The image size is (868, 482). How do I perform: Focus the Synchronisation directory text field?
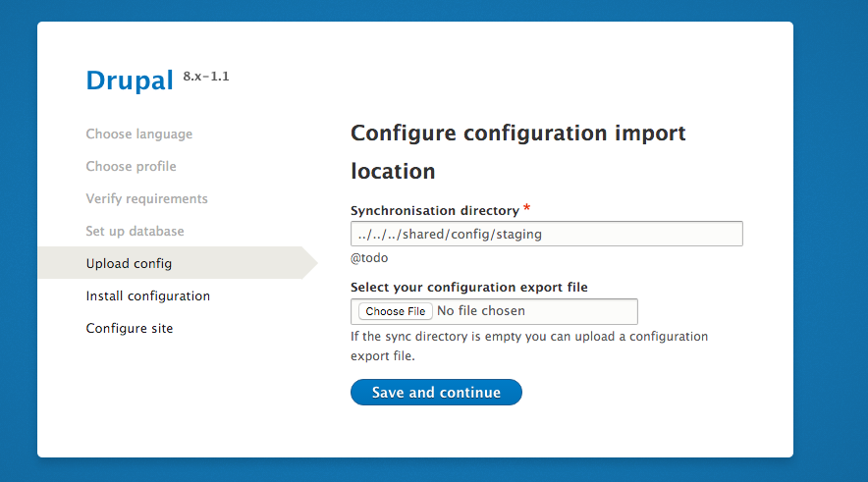tap(546, 234)
